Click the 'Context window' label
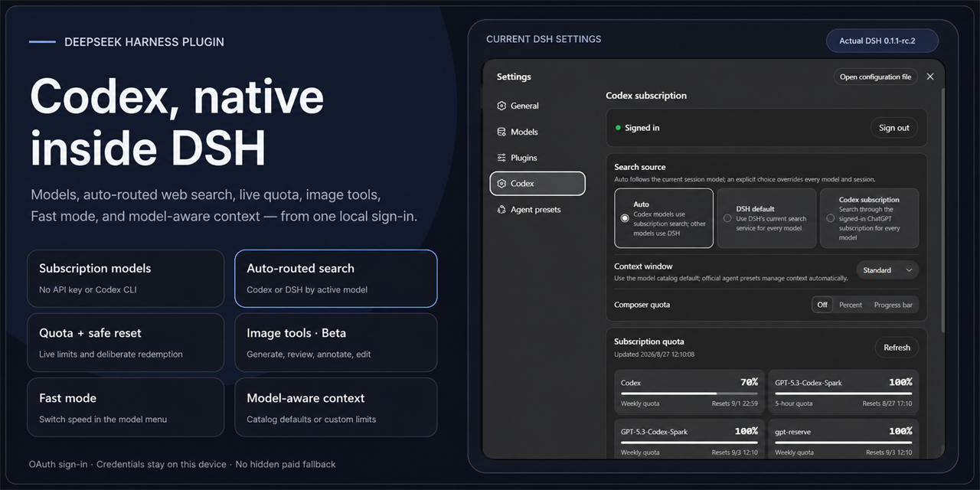 pyautogui.click(x=643, y=266)
